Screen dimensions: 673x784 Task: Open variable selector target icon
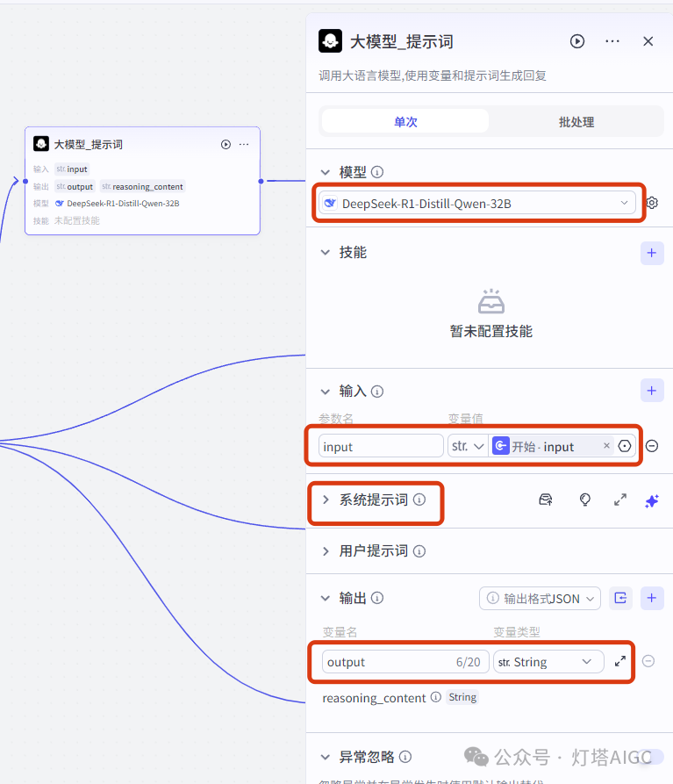coord(625,446)
